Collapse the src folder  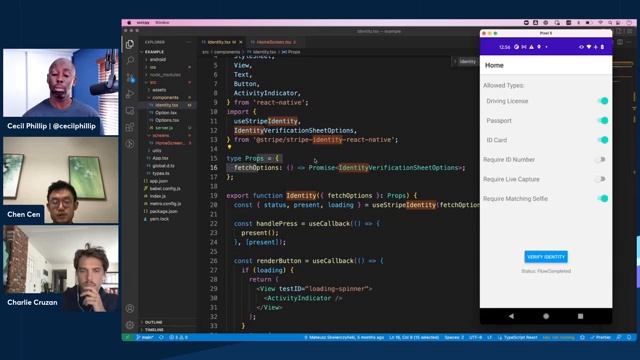click(x=152, y=82)
